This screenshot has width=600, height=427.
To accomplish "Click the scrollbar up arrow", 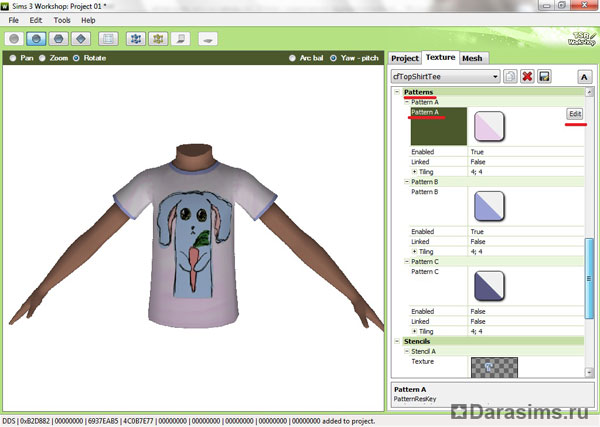I will [589, 92].
